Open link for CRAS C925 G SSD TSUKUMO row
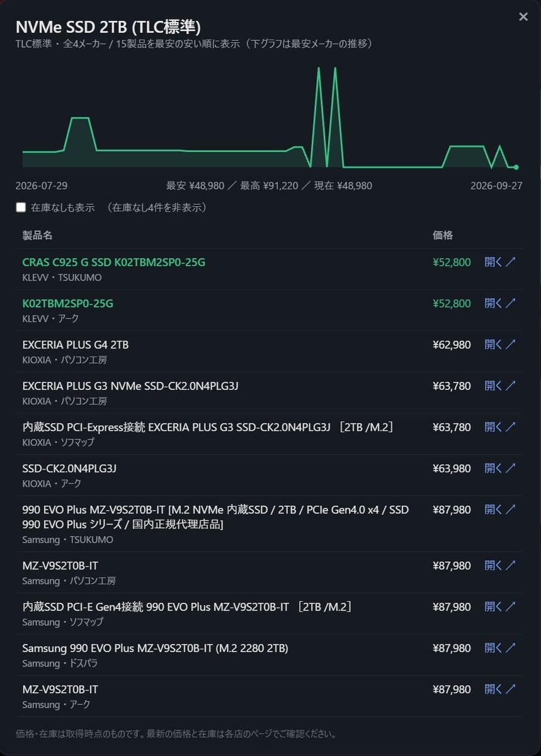 click(x=500, y=262)
